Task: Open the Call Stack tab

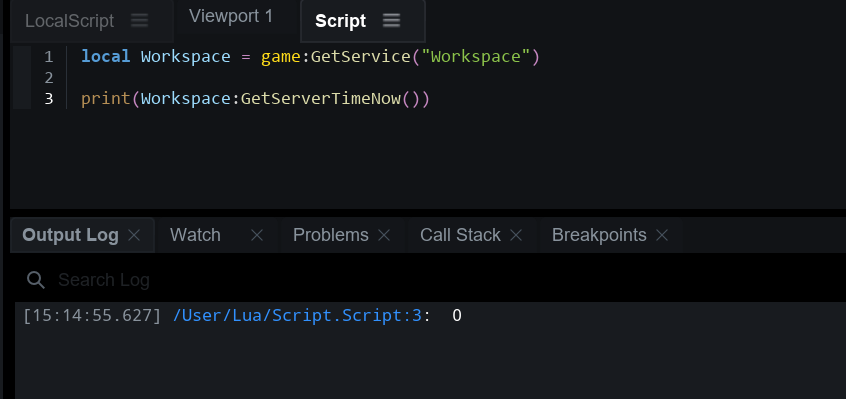Action: pyautogui.click(x=460, y=235)
